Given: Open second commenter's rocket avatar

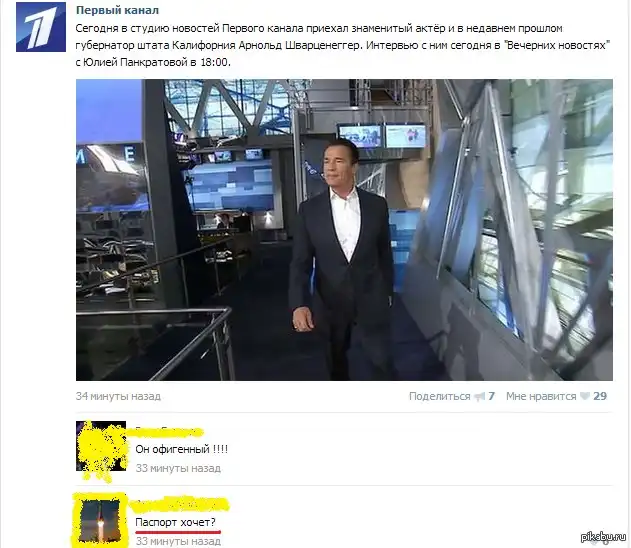Looking at the screenshot, I should coord(100,520).
